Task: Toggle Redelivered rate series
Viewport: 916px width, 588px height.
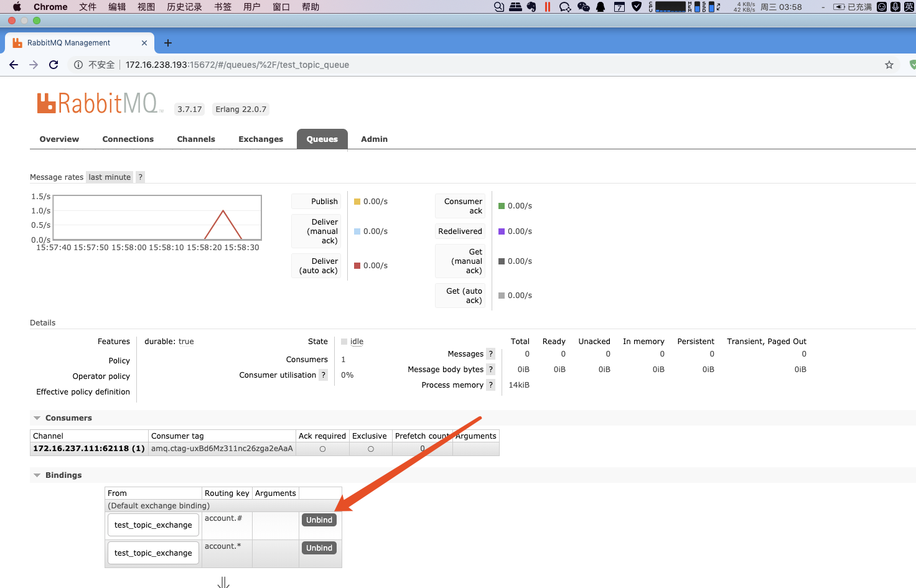Action: (460, 231)
